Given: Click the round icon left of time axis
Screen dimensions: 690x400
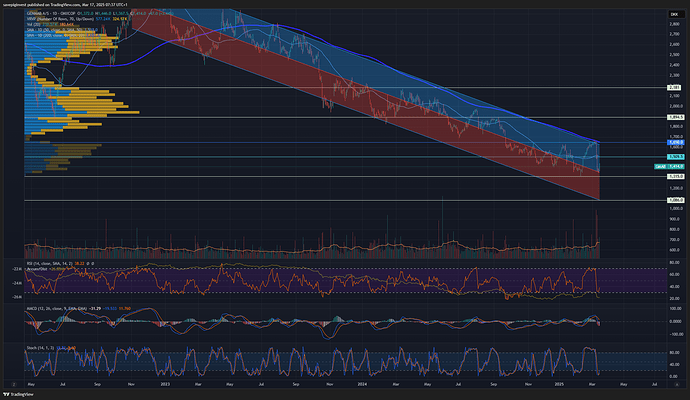Looking at the screenshot, I should [14, 385].
